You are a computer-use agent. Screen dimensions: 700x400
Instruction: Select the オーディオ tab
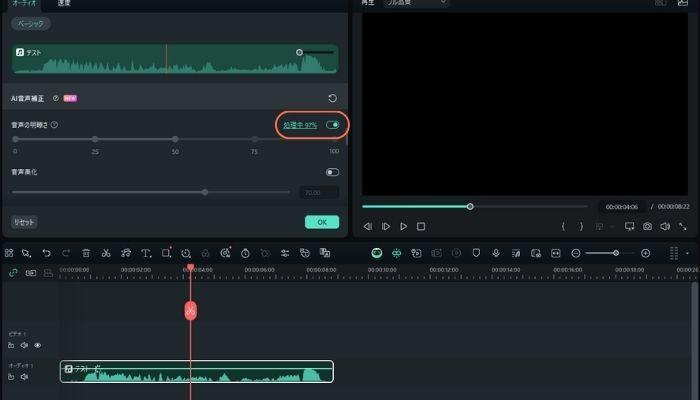(25, 4)
